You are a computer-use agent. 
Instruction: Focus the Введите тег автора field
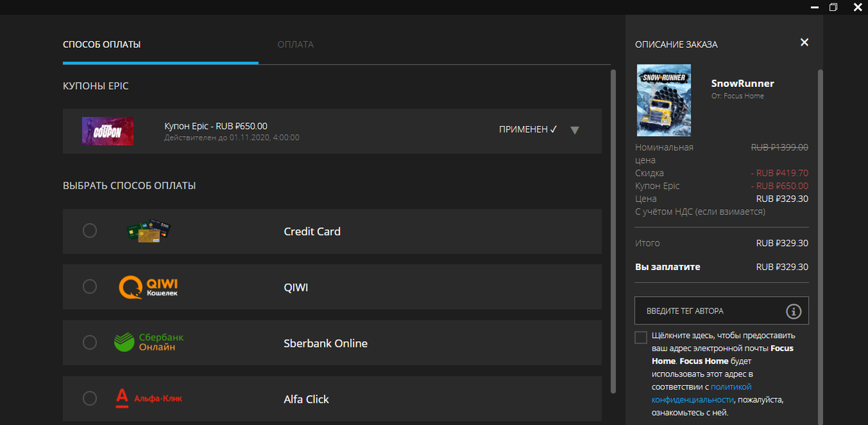pos(721,311)
